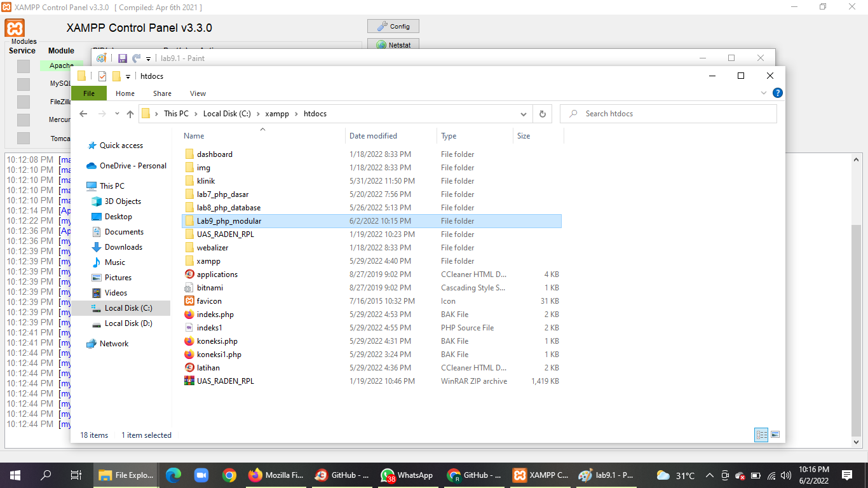This screenshot has height=488, width=868.
Task: Switch to Mozilla Firefox taskbar window
Action: pos(276,475)
